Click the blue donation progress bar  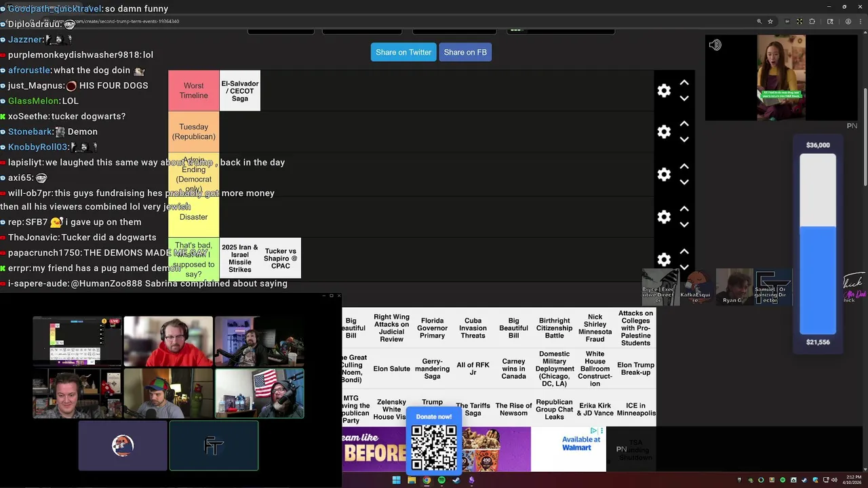coord(818,280)
